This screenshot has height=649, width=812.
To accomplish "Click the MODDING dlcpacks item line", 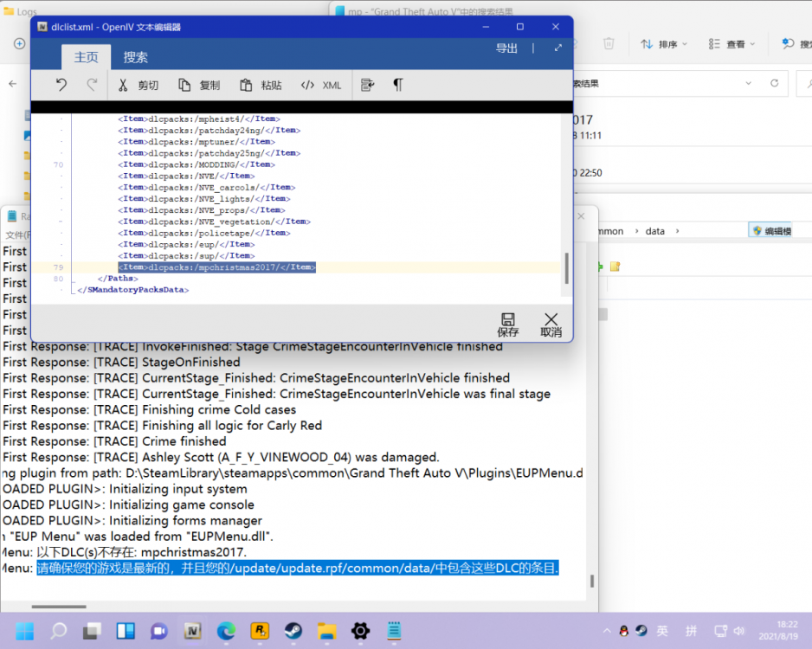I will tap(197, 164).
